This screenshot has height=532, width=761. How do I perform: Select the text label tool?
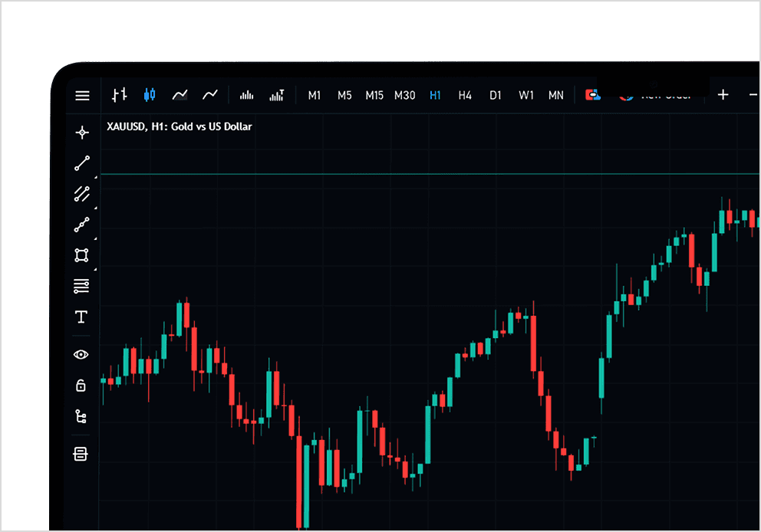(81, 317)
